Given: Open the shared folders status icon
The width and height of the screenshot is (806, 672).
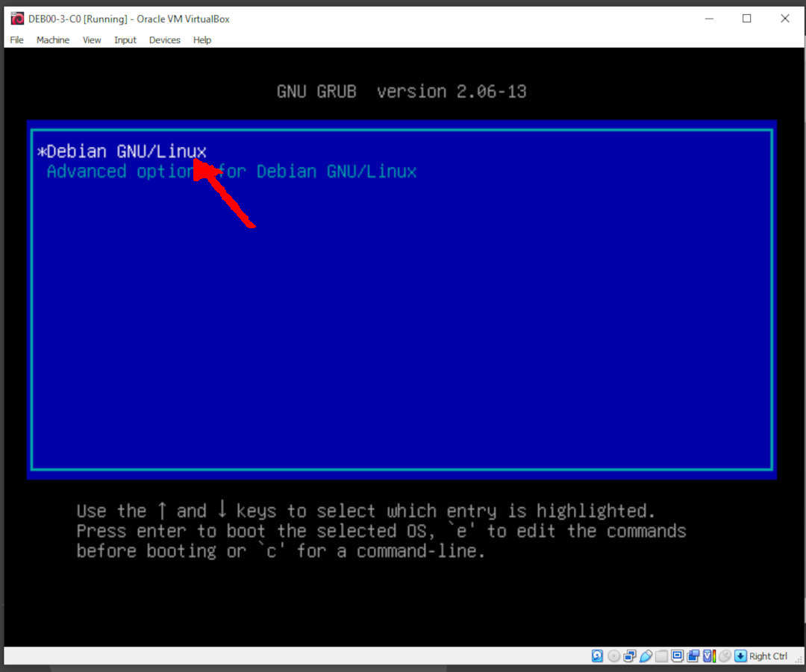Looking at the screenshot, I should 661,656.
